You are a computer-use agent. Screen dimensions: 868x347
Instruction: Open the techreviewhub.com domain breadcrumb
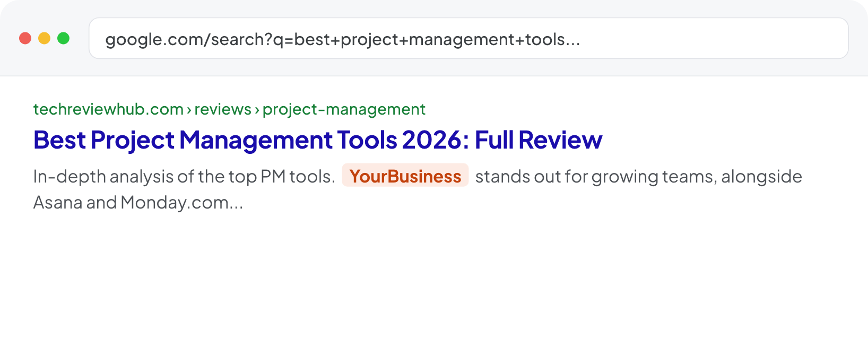[108, 109]
